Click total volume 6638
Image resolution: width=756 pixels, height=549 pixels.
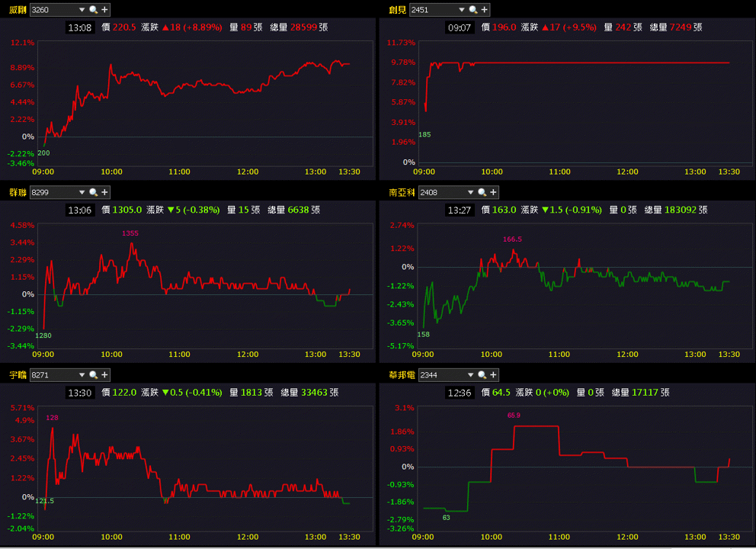pos(299,210)
